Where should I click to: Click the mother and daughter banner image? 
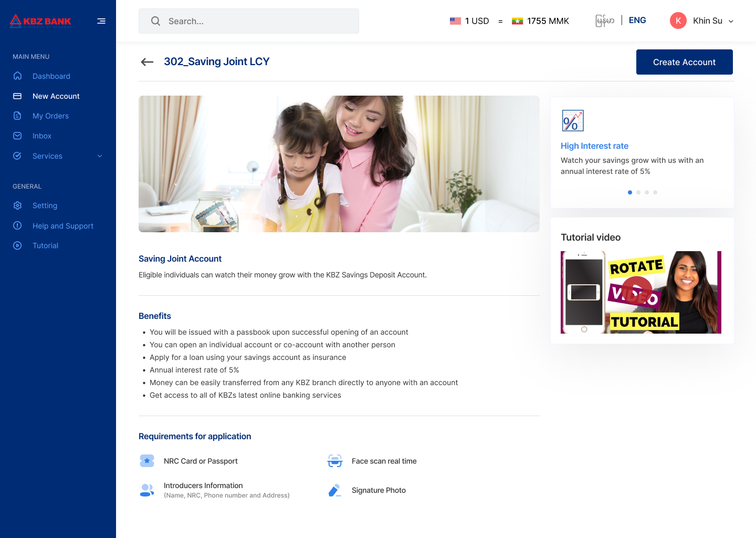(339, 164)
